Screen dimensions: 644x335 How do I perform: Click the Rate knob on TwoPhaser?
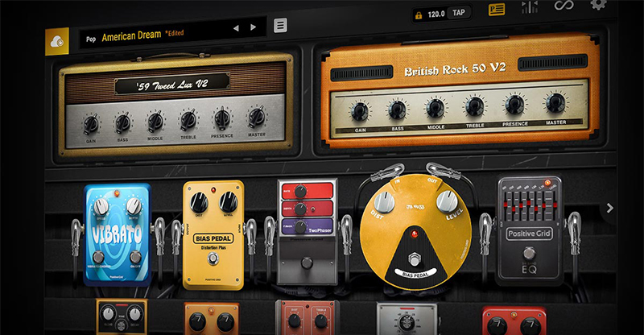(300, 192)
